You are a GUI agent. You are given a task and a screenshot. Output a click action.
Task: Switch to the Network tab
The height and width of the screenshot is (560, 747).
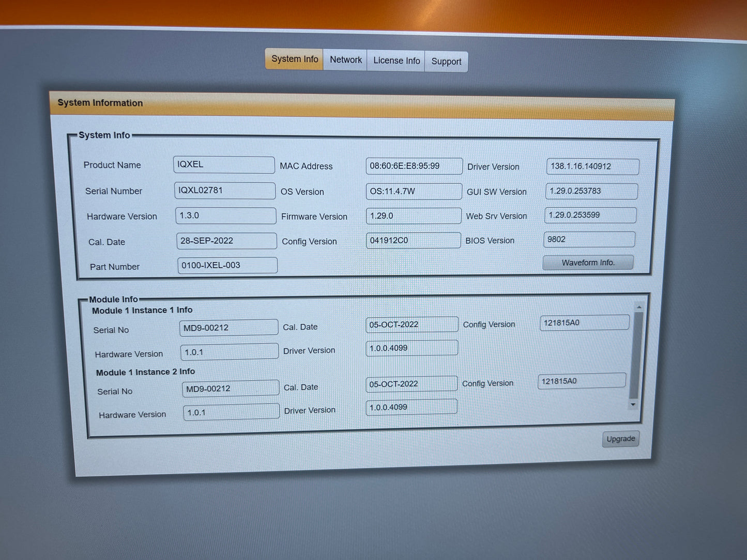pyautogui.click(x=345, y=60)
